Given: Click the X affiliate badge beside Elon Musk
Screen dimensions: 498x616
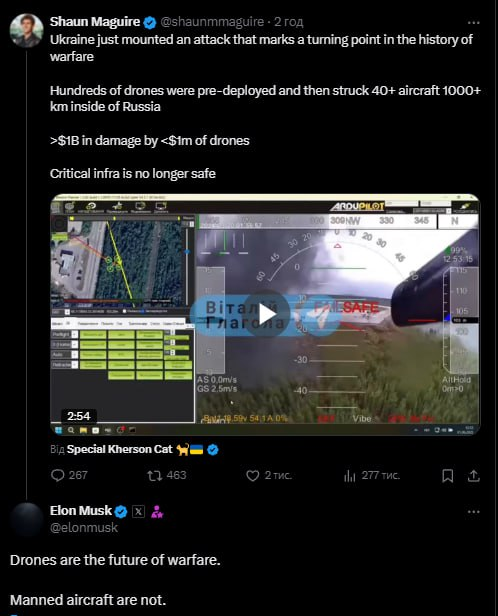Looking at the screenshot, I should [x=138, y=512].
